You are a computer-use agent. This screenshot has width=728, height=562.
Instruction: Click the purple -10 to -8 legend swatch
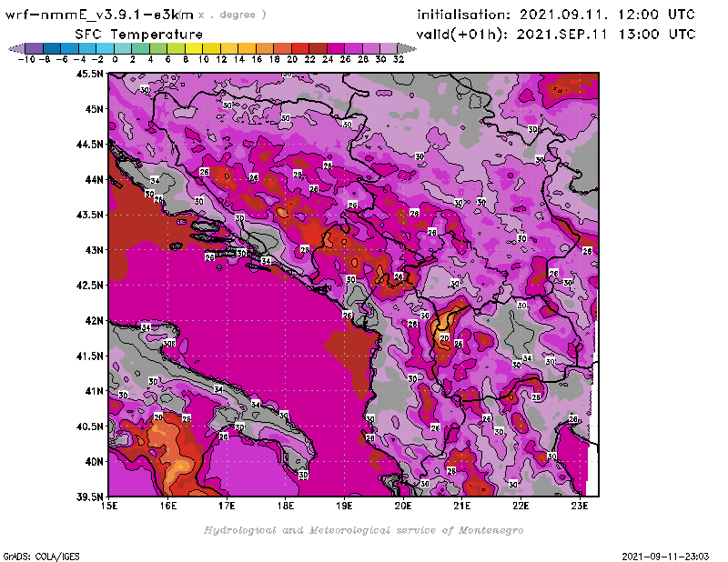click(x=35, y=48)
